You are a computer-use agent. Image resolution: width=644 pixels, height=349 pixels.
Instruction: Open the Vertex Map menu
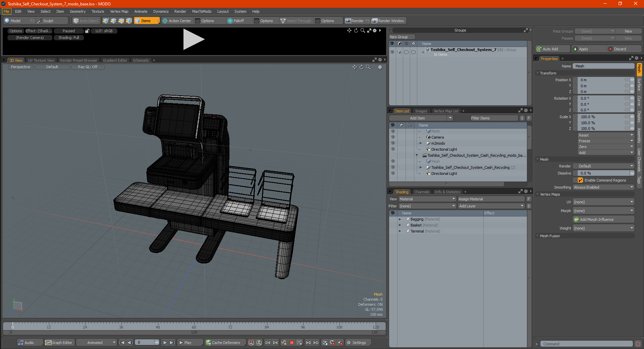coord(119,11)
